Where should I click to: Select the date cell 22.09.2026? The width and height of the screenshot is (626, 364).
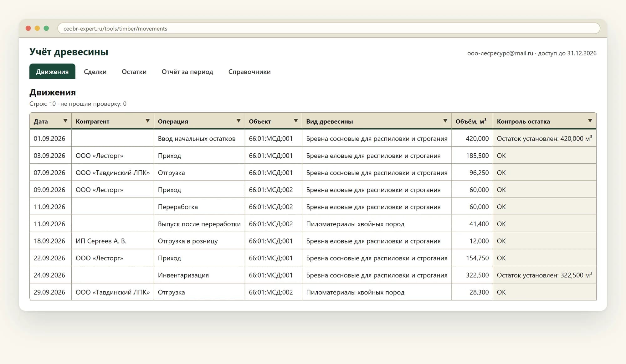(x=51, y=258)
